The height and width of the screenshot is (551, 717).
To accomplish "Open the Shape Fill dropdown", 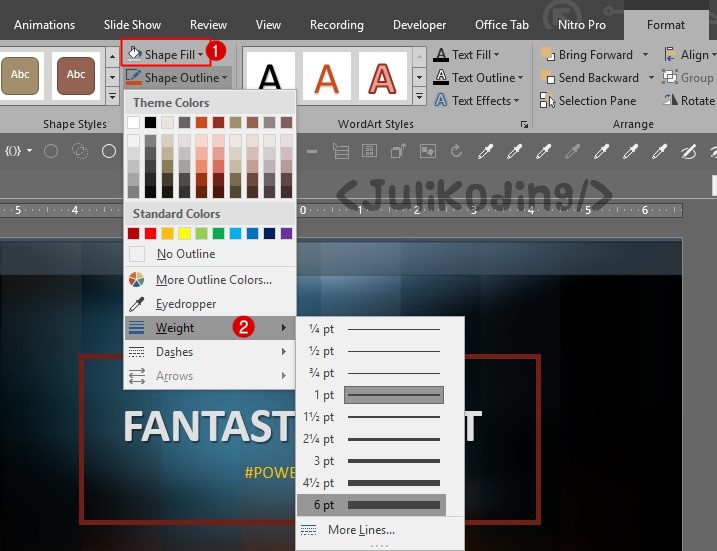I will tap(166, 54).
